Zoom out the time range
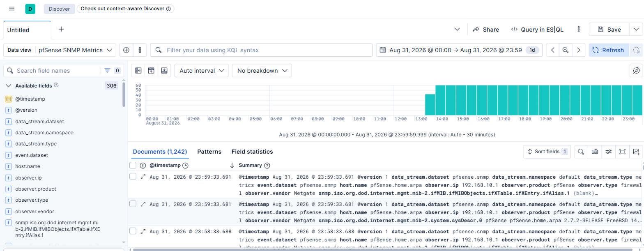The image size is (644, 251). [x=566, y=50]
